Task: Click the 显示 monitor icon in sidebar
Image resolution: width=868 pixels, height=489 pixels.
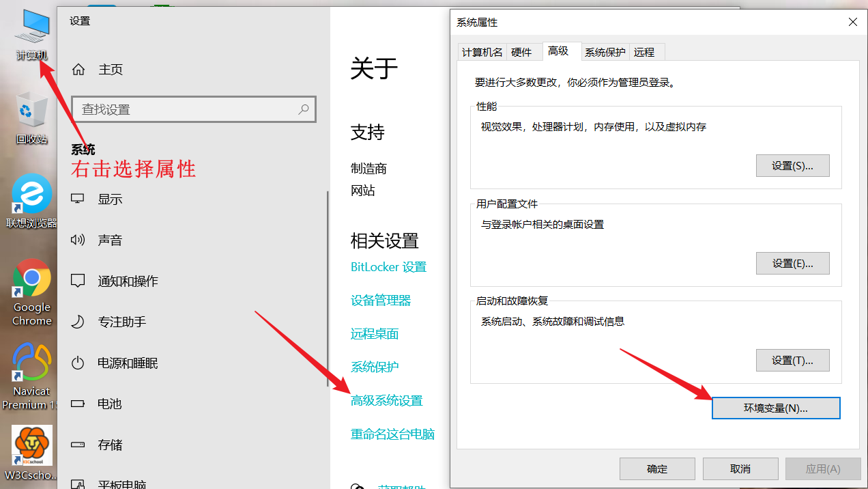Action: (78, 199)
